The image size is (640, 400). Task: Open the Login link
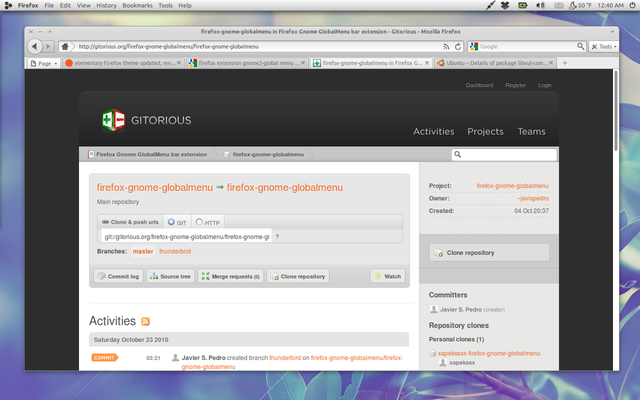(545, 85)
